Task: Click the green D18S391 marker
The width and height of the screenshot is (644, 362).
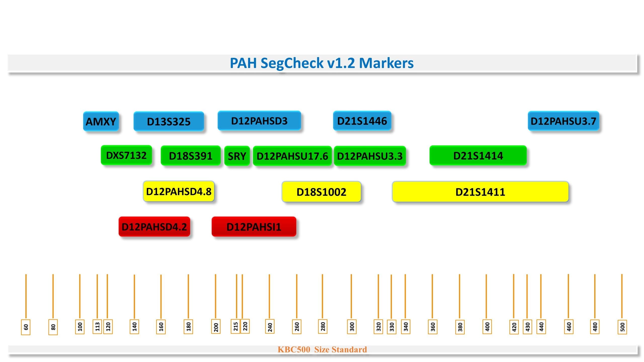Action: (191, 156)
